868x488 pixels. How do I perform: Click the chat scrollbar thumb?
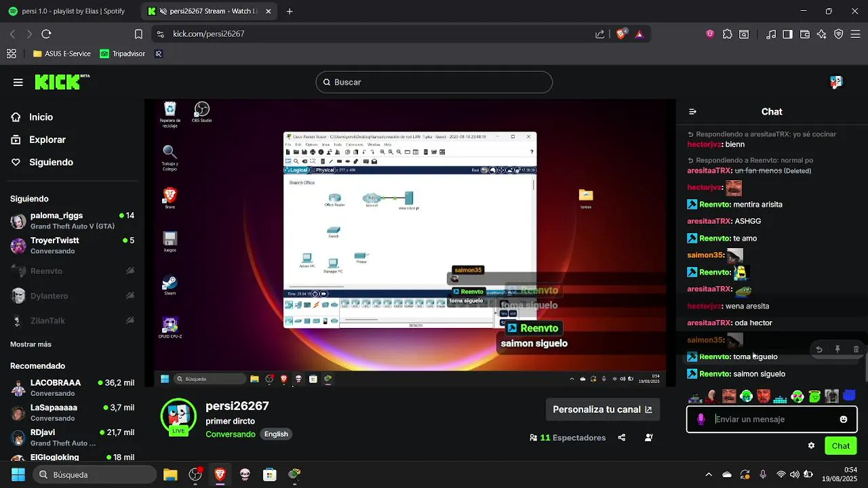[x=865, y=367]
